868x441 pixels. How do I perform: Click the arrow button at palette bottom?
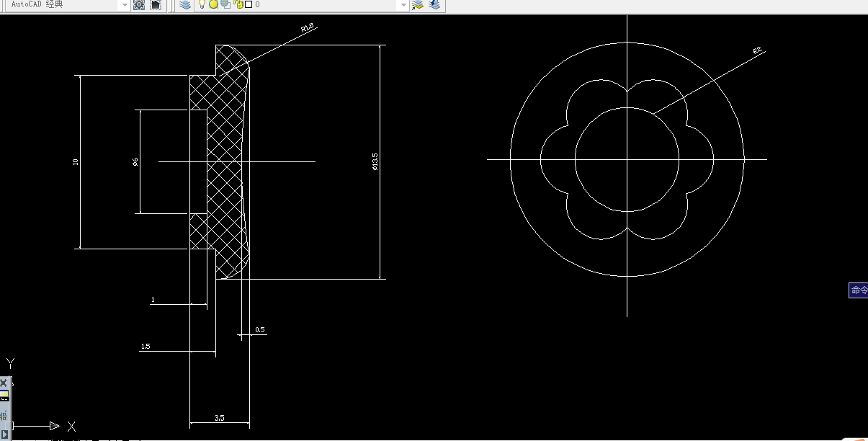click(4, 434)
